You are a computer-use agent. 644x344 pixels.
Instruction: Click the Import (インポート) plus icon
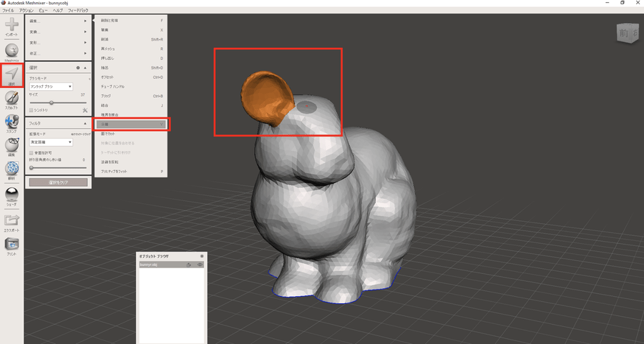11,24
